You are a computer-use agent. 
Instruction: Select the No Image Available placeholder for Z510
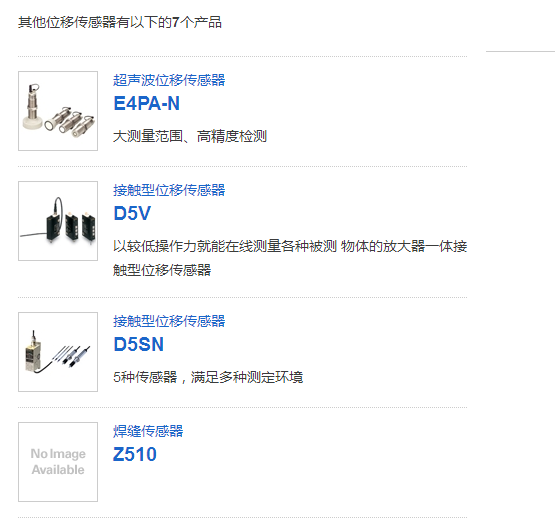pos(58,462)
